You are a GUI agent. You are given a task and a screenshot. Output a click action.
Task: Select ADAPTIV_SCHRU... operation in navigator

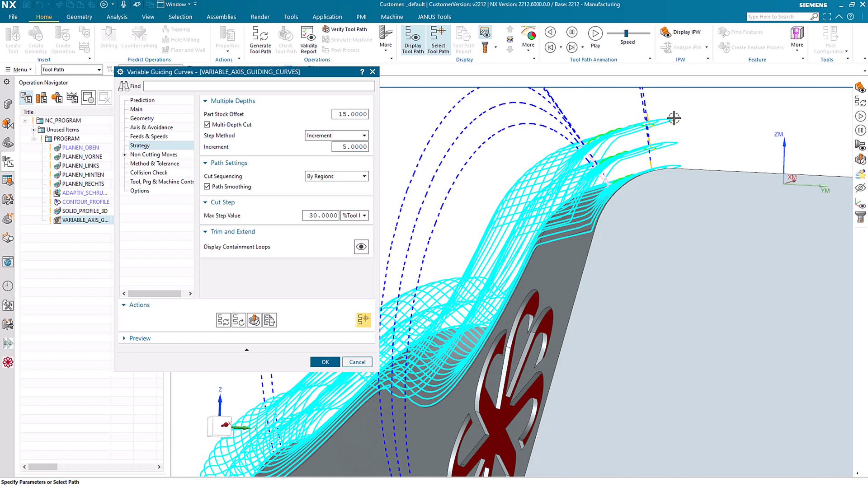tap(84, 193)
